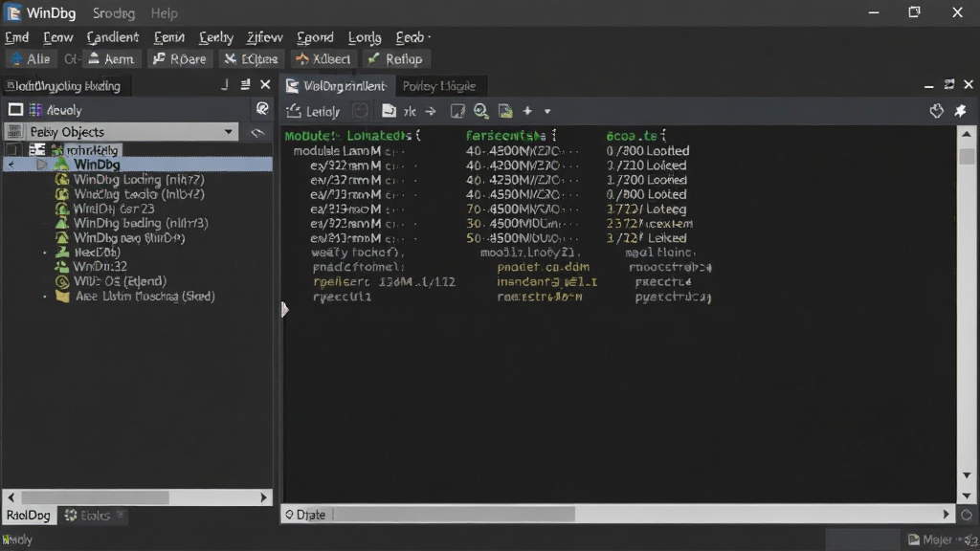
Task: Open the Peby Objects dropdown
Action: [122, 132]
